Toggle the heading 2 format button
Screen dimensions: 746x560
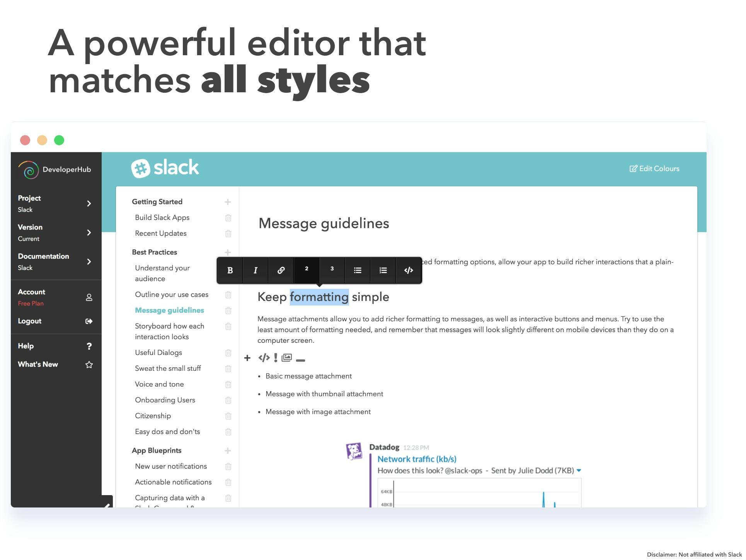(x=307, y=270)
